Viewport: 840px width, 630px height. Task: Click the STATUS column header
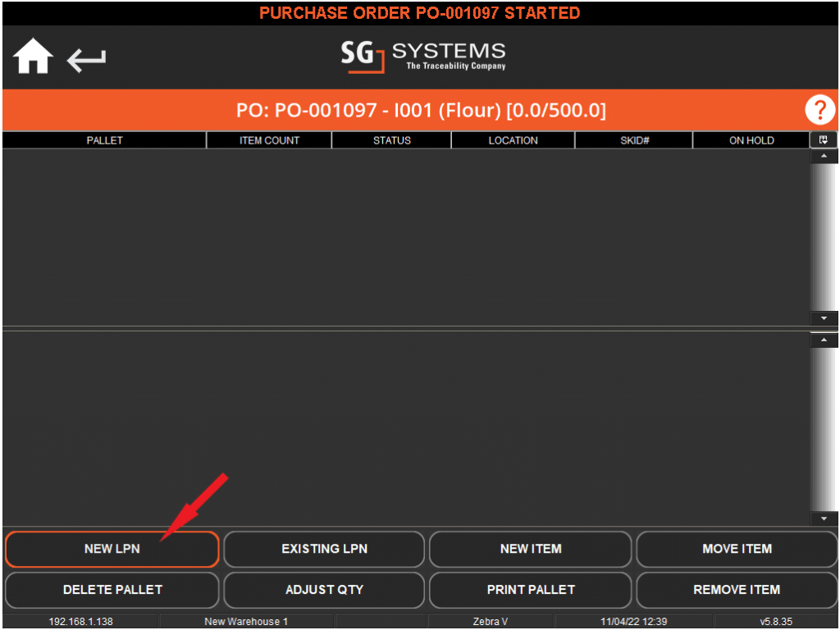(x=391, y=139)
